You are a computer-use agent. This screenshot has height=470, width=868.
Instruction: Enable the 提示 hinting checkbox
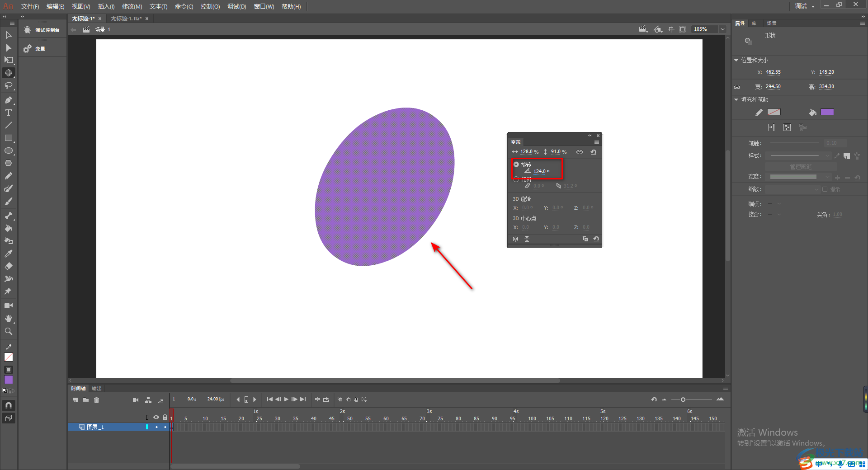[825, 189]
